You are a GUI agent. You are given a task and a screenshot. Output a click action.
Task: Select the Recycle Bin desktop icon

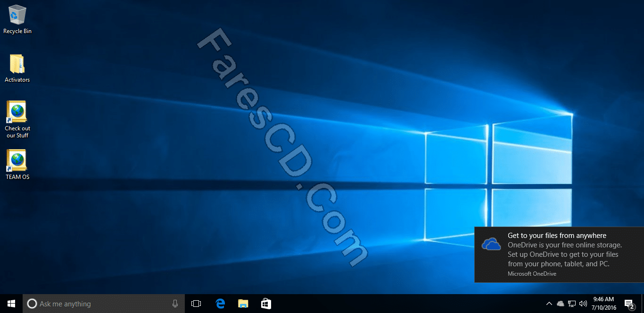(x=17, y=19)
